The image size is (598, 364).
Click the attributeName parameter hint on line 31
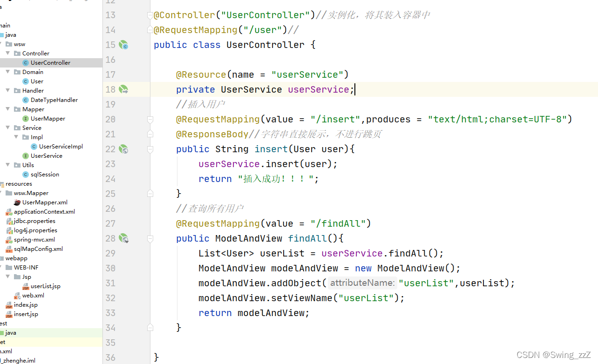[x=363, y=283]
